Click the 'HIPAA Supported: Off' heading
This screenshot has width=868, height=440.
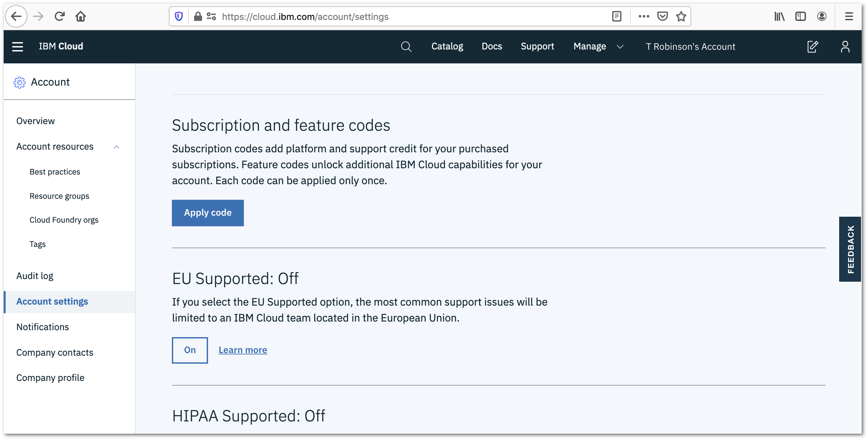tap(249, 416)
